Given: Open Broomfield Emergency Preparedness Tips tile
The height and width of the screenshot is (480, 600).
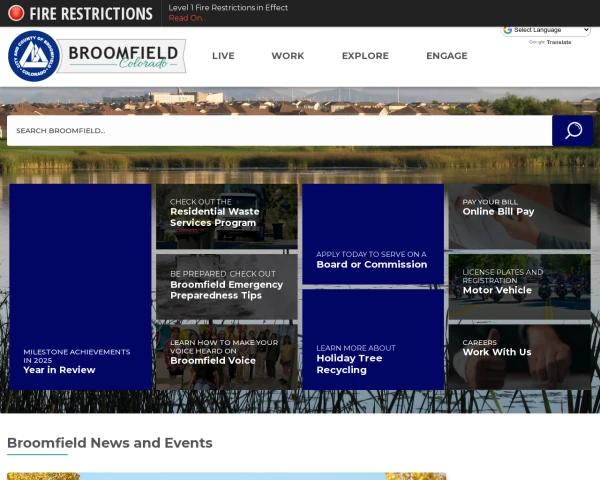Looking at the screenshot, I should (226, 286).
